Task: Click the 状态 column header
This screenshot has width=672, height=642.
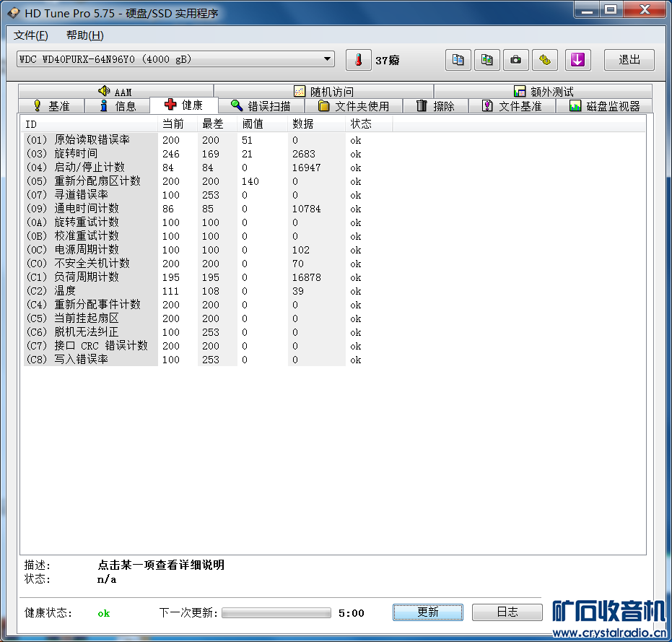Action: (369, 124)
